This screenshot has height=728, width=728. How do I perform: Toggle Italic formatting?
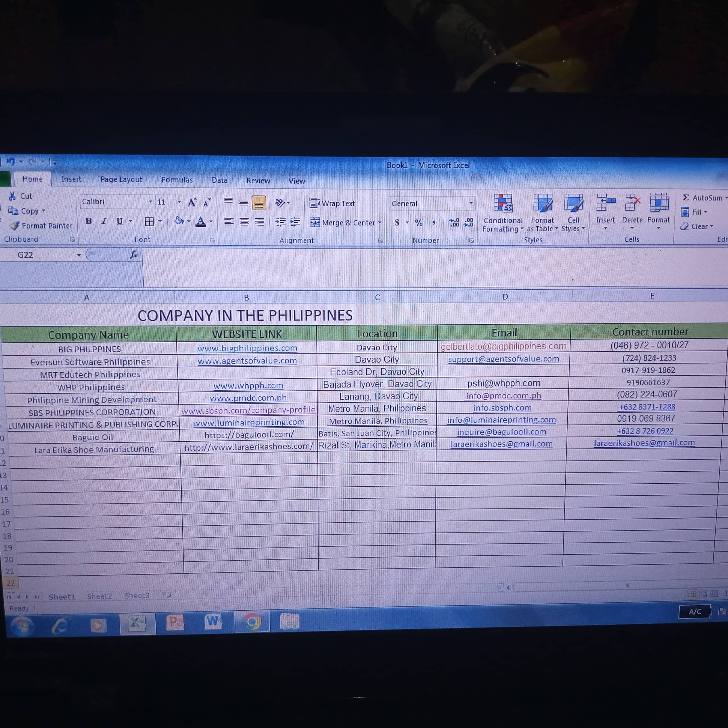click(104, 221)
